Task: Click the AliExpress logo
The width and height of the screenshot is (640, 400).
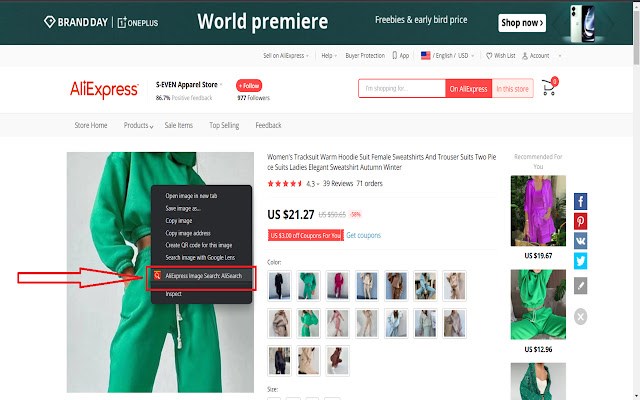Action: tap(104, 89)
